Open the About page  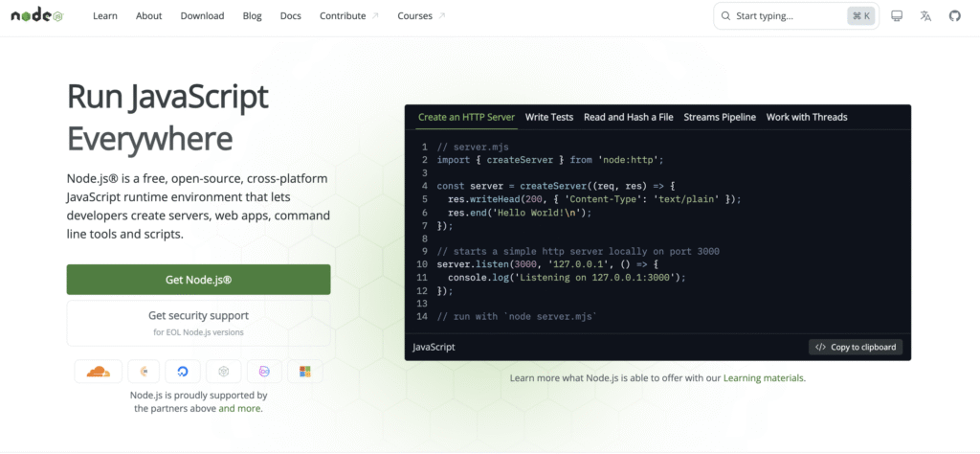pyautogui.click(x=148, y=16)
